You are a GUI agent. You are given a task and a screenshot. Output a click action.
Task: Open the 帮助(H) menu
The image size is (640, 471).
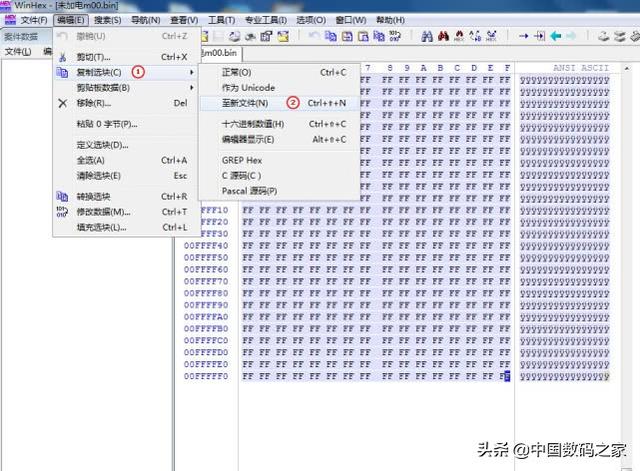click(390, 20)
